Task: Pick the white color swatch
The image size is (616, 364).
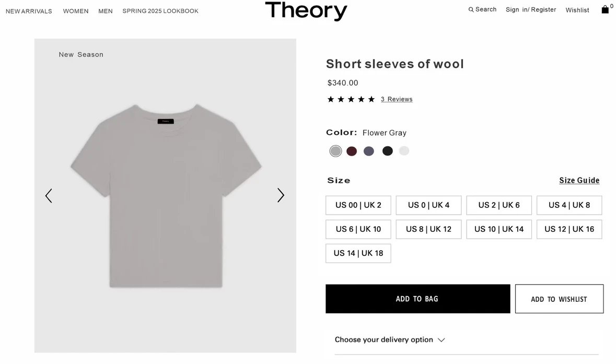Action: (404, 151)
